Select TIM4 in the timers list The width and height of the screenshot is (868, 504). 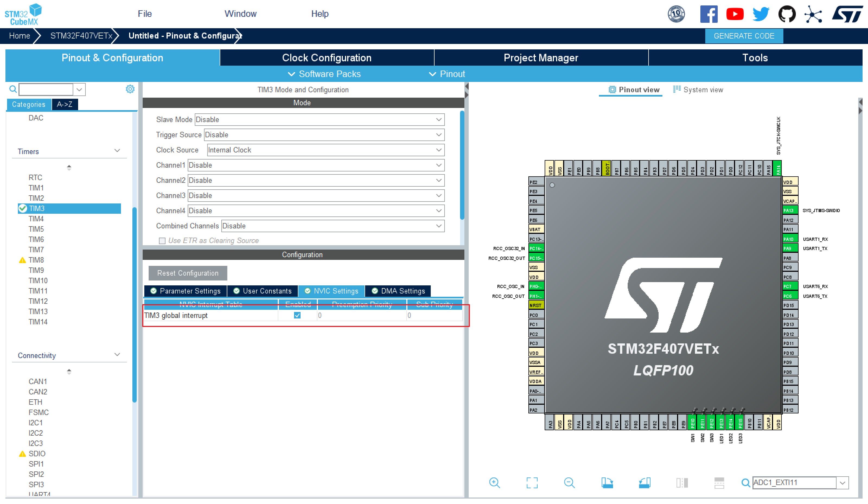point(36,219)
